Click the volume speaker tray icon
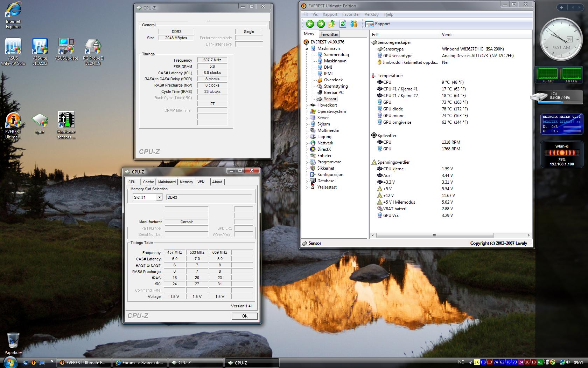Viewport: 588px width, 368px height. (x=569, y=362)
